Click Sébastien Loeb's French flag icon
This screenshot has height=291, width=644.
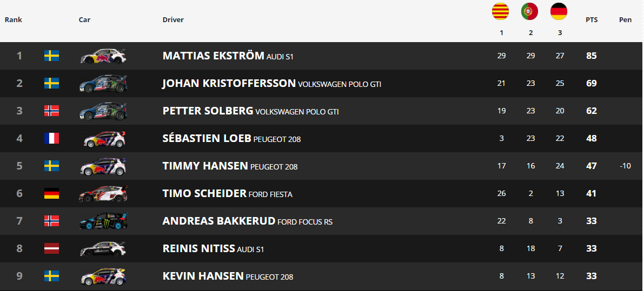(x=52, y=139)
